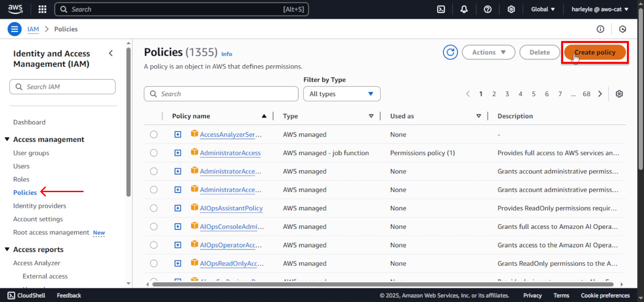Click the sidebar vertical scrollbar
644x302 pixels.
(128, 122)
